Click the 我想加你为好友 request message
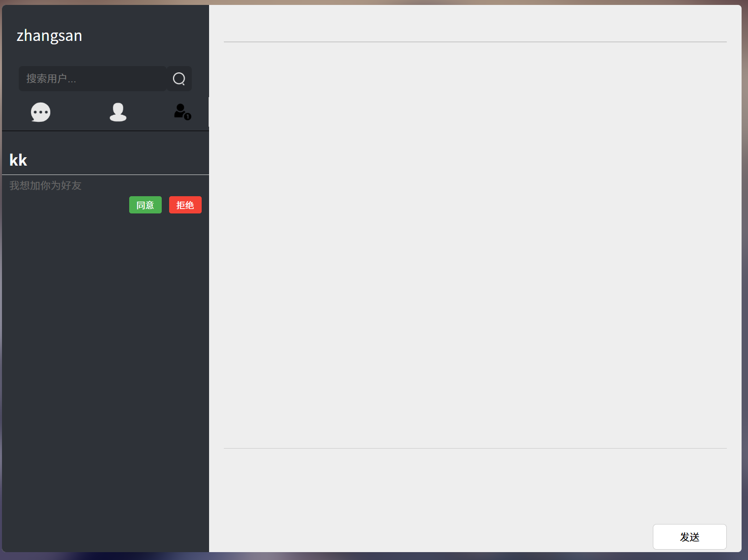The height and width of the screenshot is (560, 748). (45, 186)
